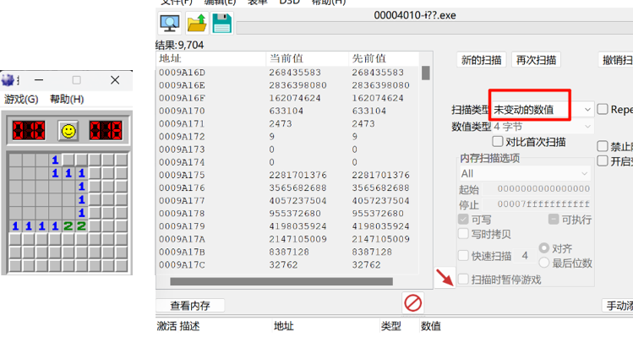Toggle the 可写 checkbox
The width and height of the screenshot is (633, 364).
463,219
